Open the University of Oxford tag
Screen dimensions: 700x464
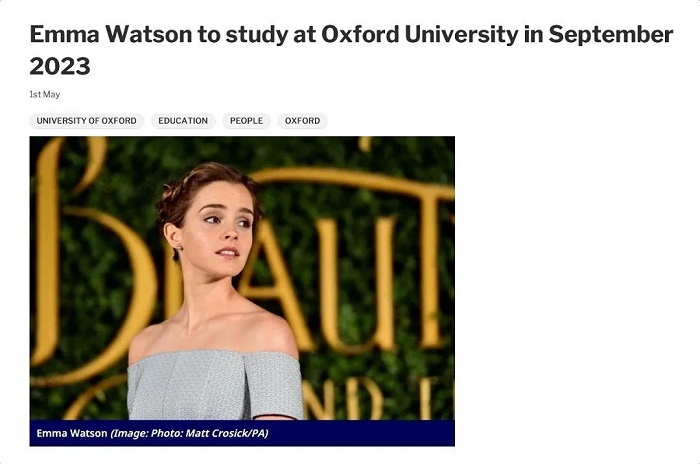point(87,121)
